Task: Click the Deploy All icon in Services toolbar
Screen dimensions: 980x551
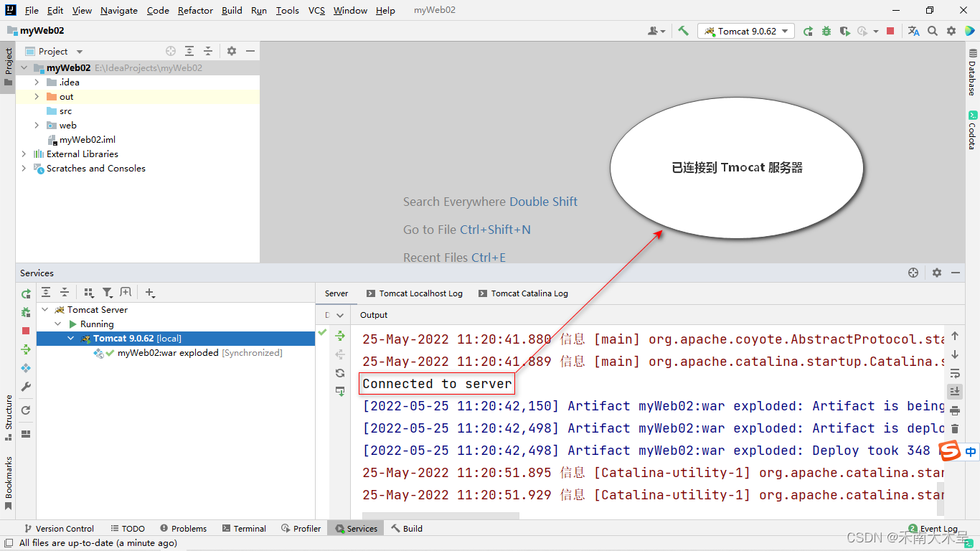Action: (x=26, y=350)
